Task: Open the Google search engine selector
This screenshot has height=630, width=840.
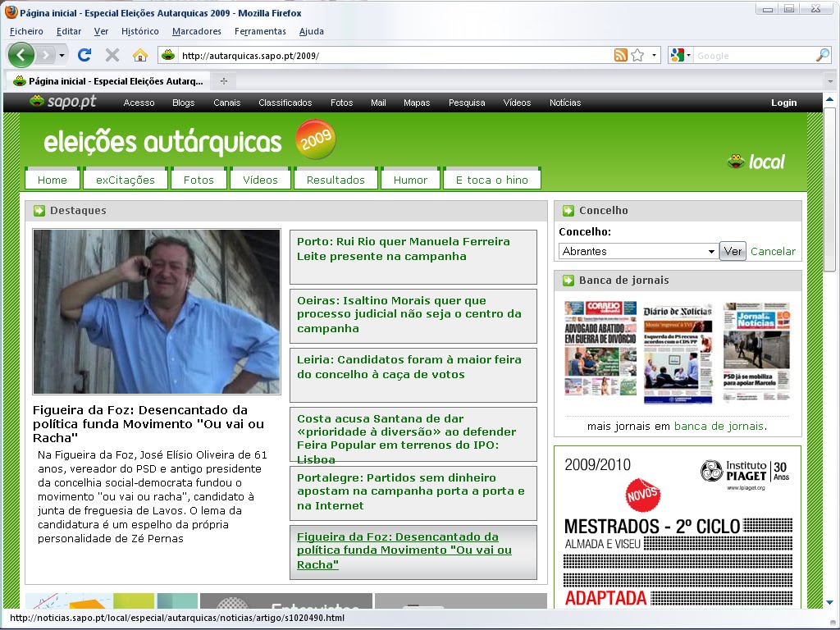Action: tap(680, 55)
